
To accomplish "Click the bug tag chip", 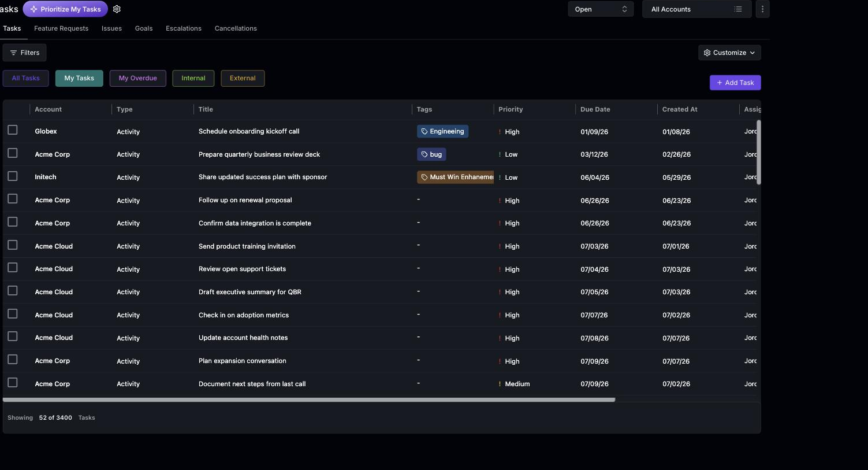I will point(431,154).
